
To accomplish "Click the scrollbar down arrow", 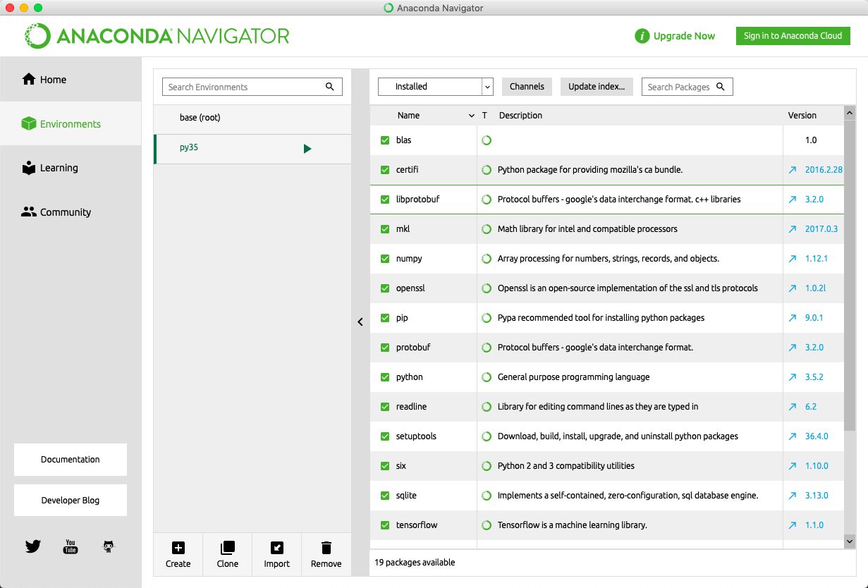I will [850, 541].
